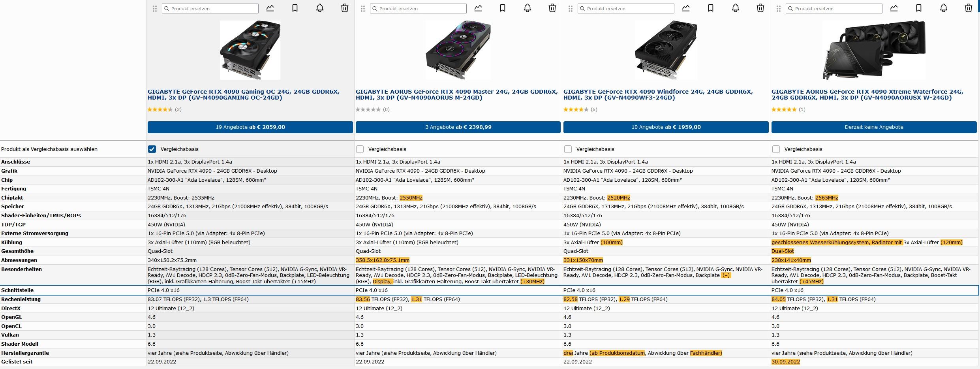Bookmark the RTX 4090 Gaming OC card
980x369 pixels.
pos(295,8)
